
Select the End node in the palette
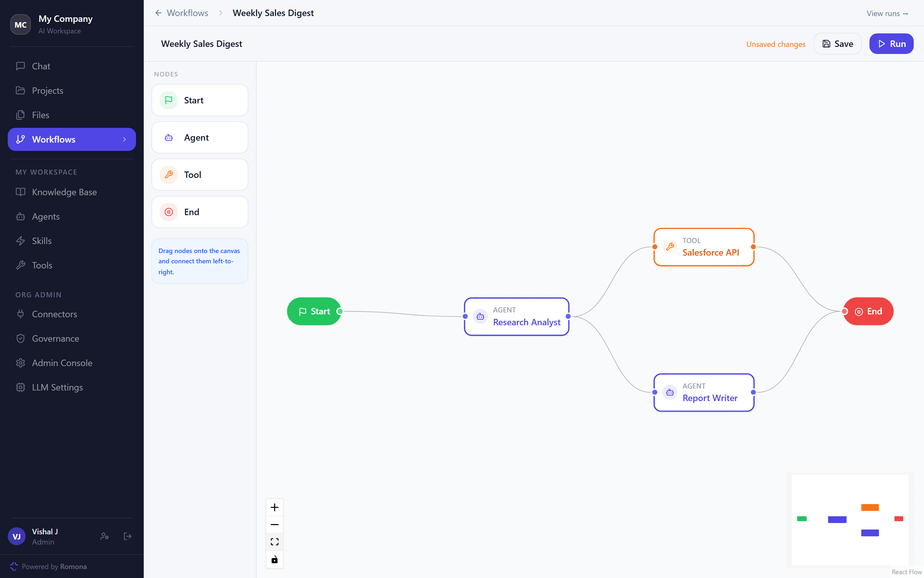(x=200, y=212)
